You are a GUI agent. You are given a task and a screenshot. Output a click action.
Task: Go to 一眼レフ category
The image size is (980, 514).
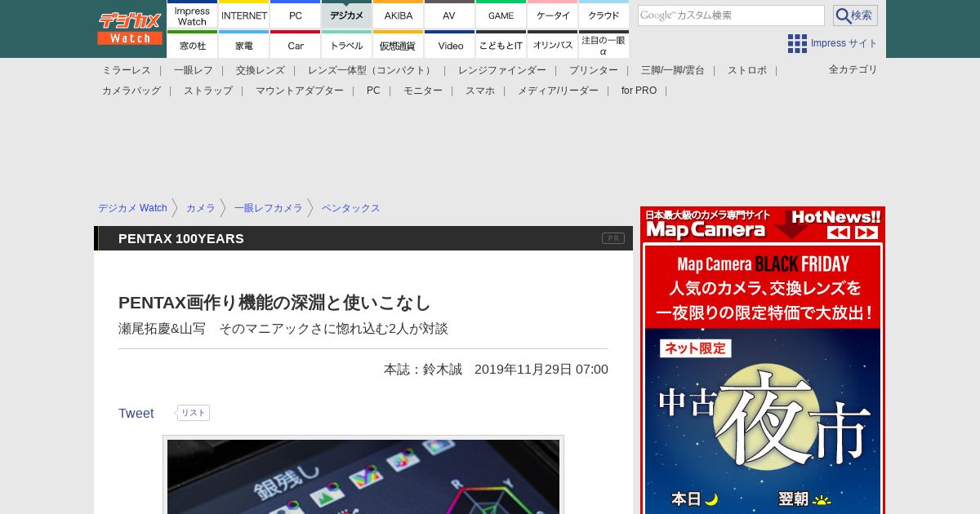[194, 70]
